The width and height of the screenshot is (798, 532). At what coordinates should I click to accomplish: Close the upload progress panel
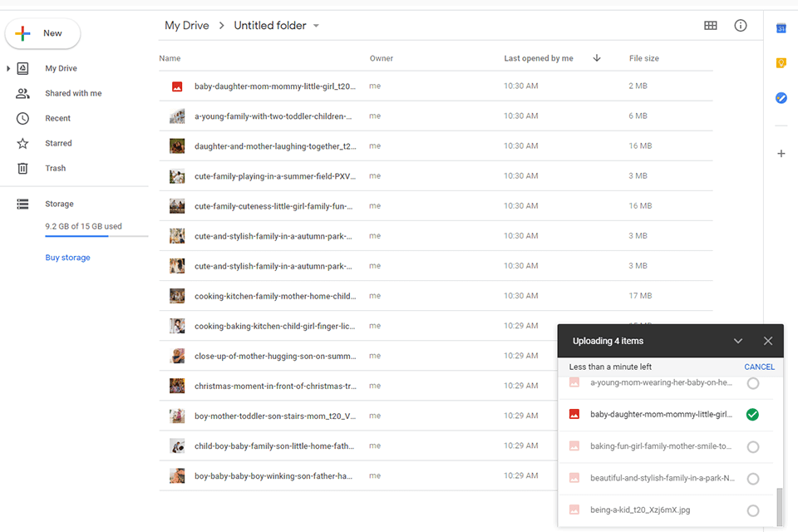[768, 341]
